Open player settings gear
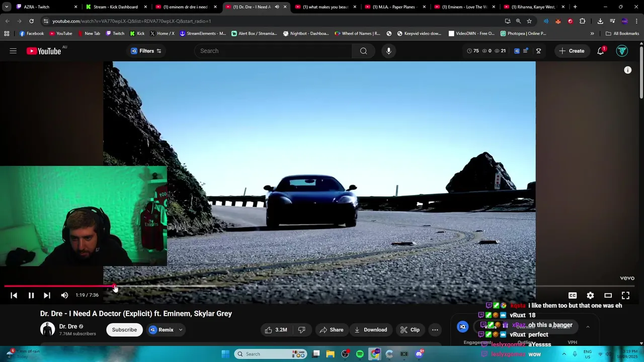The height and width of the screenshot is (362, 644). (x=590, y=295)
